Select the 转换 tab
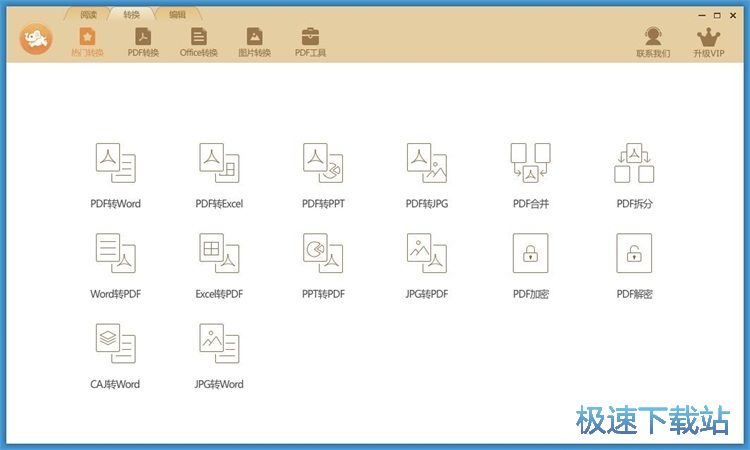Viewport: 750px width, 450px height. click(132, 15)
